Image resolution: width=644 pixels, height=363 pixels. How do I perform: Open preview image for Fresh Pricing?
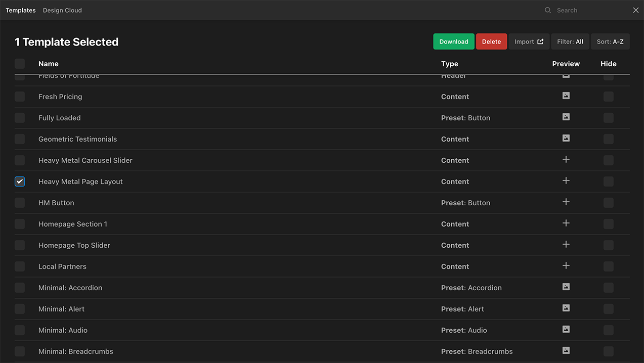(x=566, y=96)
